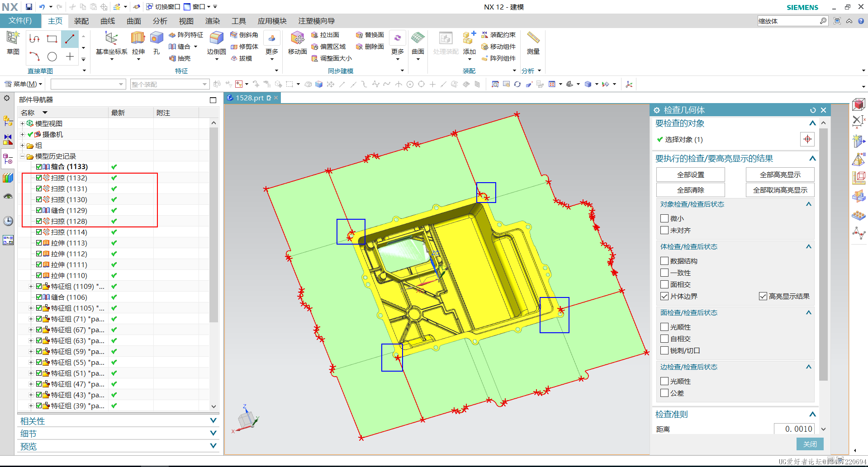Viewport: 868px width, 467px height.
Task: Open the Surface (曲面) gallery icon
Action: [x=417, y=38]
